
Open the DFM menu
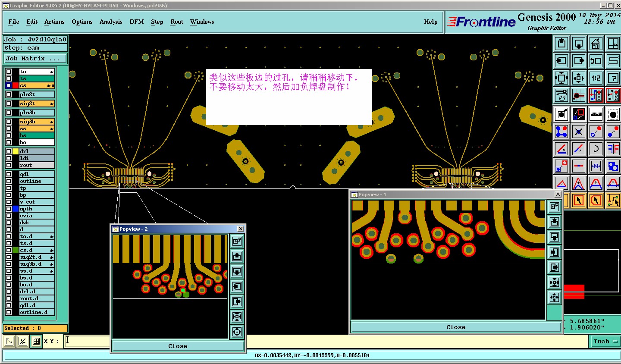(x=137, y=22)
